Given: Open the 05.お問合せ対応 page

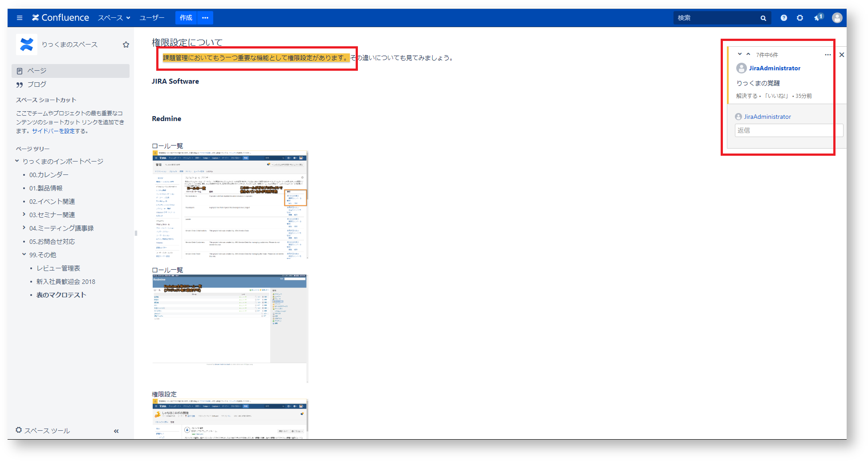Looking at the screenshot, I should pyautogui.click(x=52, y=241).
